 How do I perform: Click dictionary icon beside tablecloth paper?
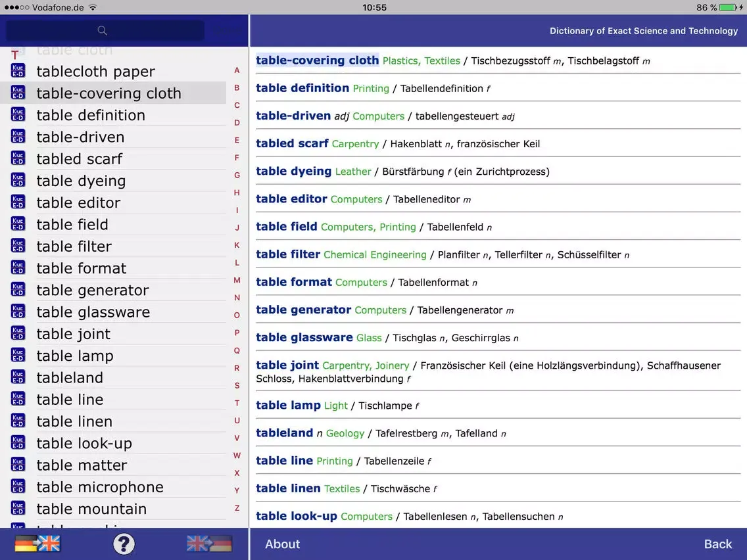click(18, 71)
